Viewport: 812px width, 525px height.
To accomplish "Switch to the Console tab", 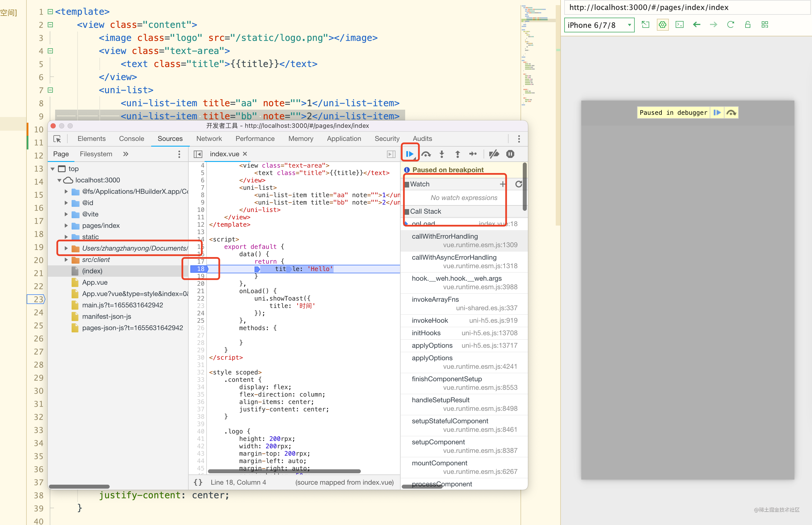I will [131, 139].
